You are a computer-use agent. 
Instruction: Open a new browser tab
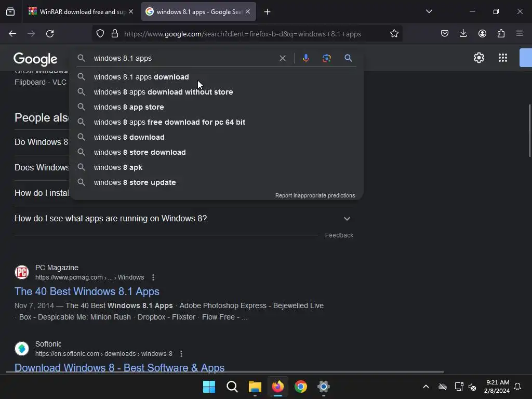coord(268,12)
